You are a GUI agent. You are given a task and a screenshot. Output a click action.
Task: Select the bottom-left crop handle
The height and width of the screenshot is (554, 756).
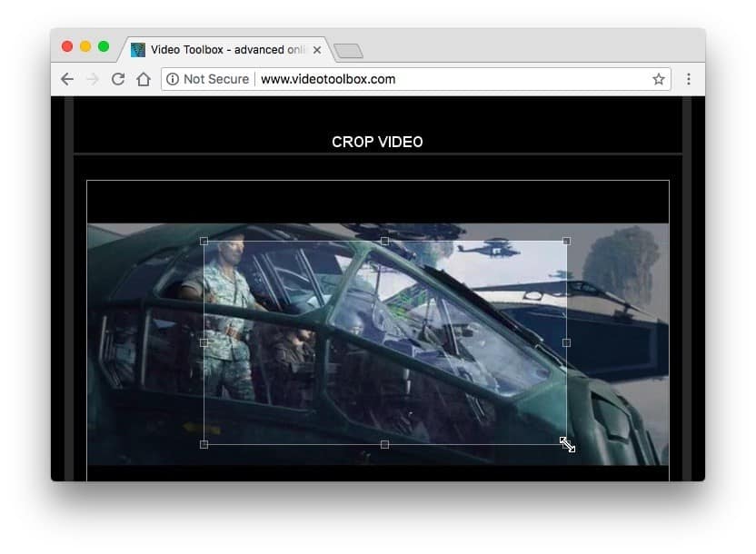(x=204, y=444)
